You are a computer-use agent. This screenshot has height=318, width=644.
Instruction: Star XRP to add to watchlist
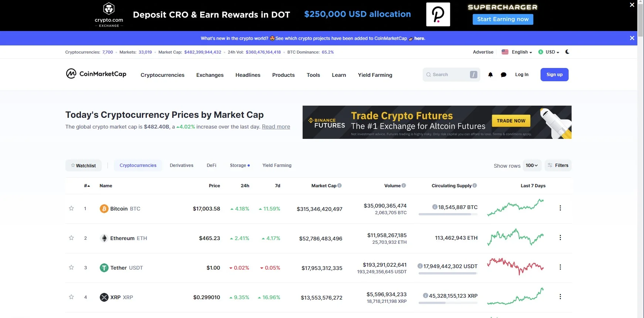point(71,297)
